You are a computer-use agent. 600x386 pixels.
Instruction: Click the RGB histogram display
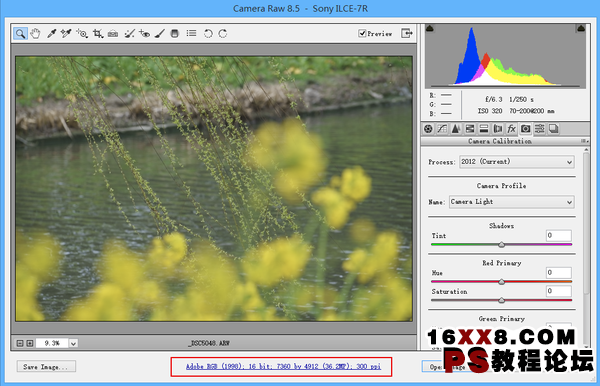pyautogui.click(x=505, y=56)
